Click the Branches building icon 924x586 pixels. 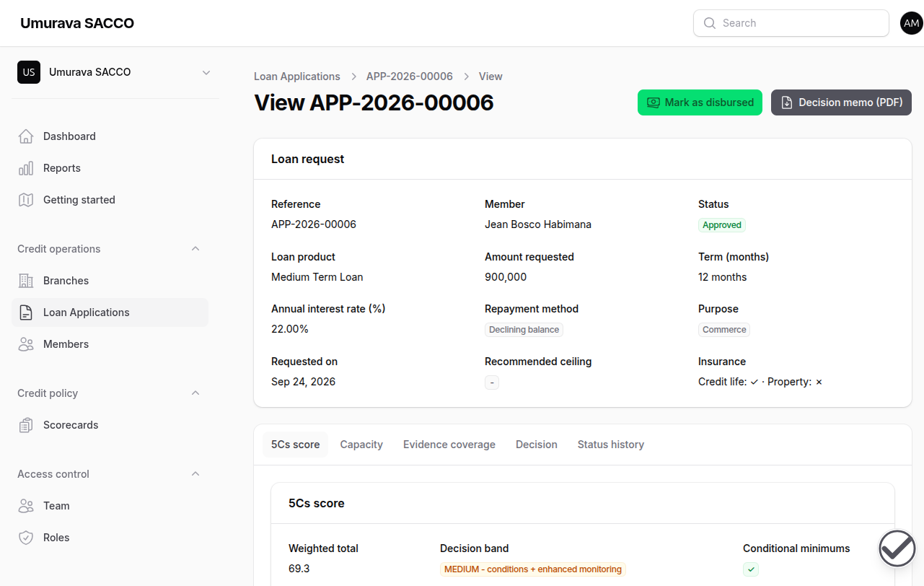[x=26, y=281]
